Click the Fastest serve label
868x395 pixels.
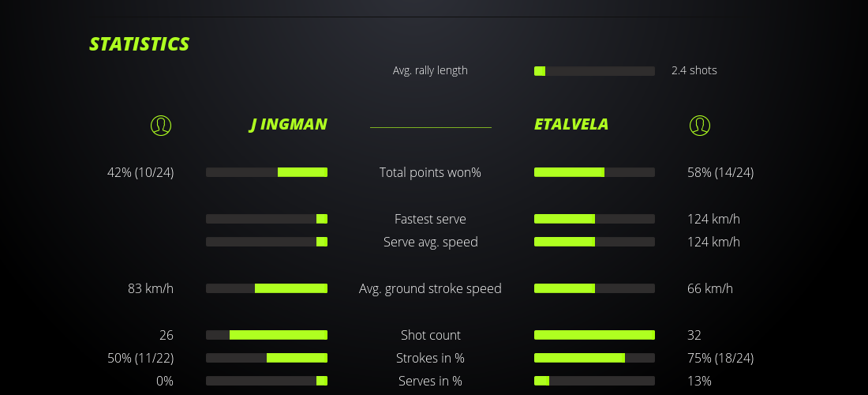point(430,219)
